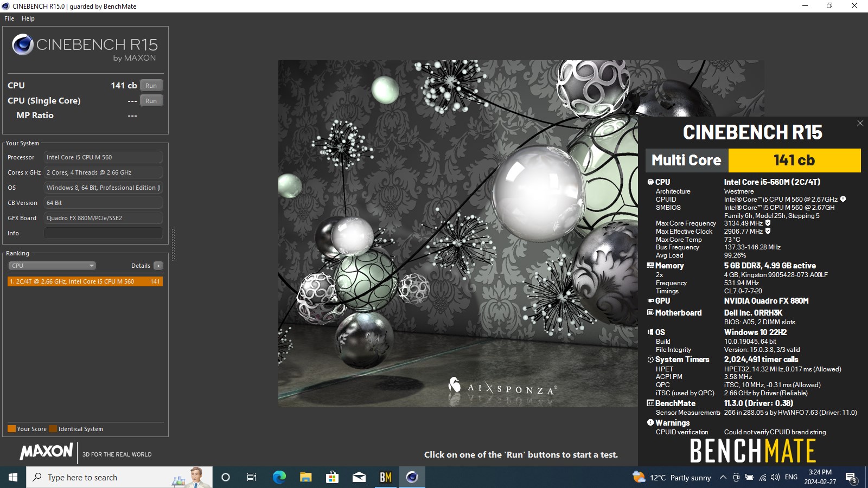The height and width of the screenshot is (488, 868).
Task: Click the 5 GB DDR3 memory text
Action: (x=770, y=266)
